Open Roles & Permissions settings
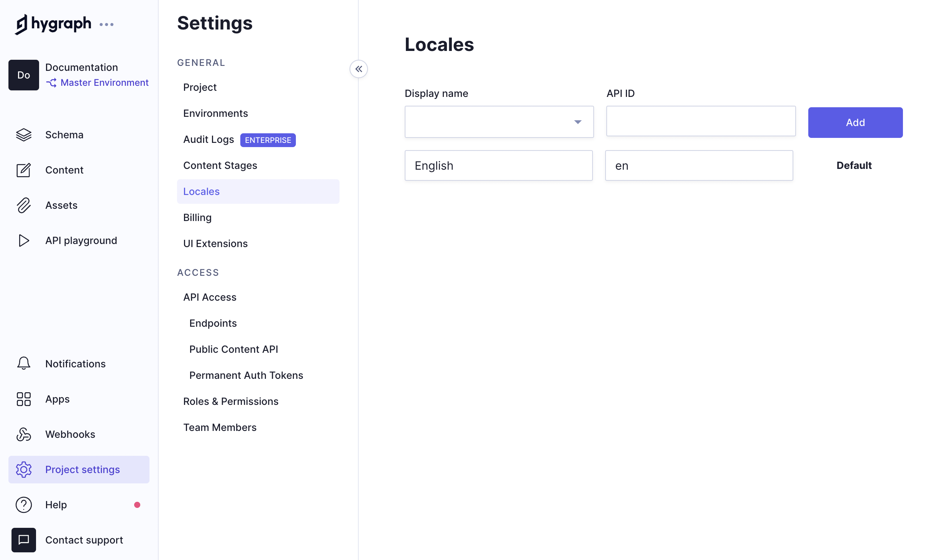The image size is (929, 560). tap(231, 401)
